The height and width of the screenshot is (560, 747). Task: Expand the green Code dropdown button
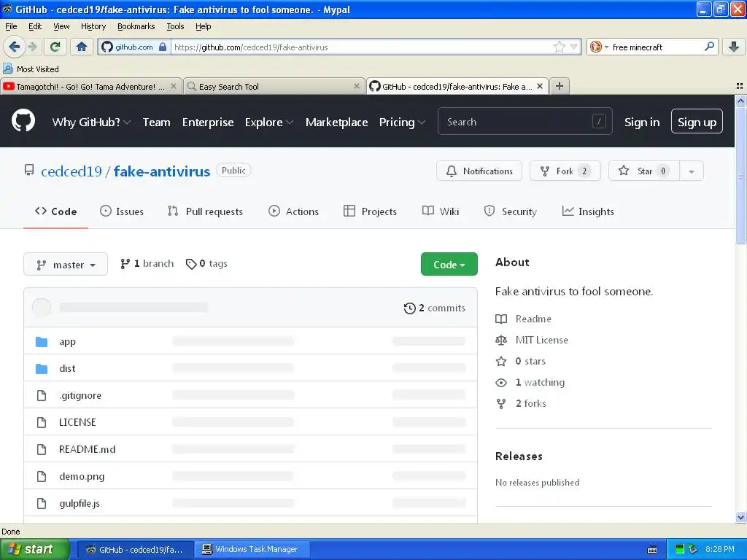(x=449, y=264)
